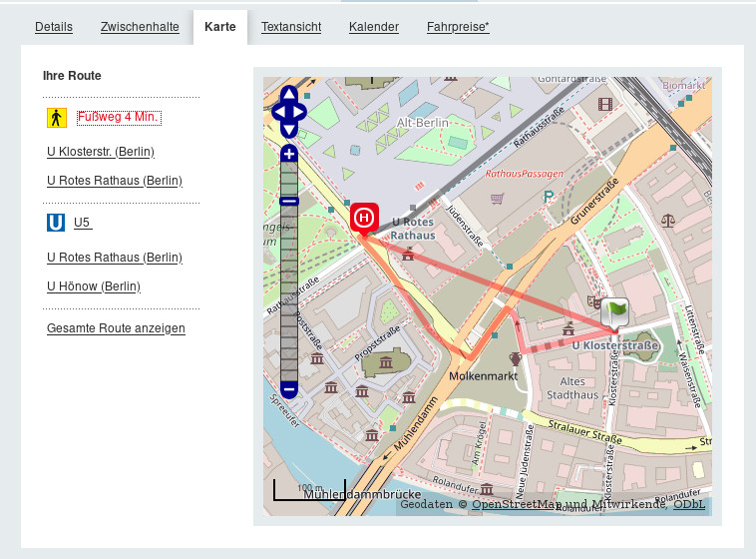Open the Details tab

(x=54, y=27)
